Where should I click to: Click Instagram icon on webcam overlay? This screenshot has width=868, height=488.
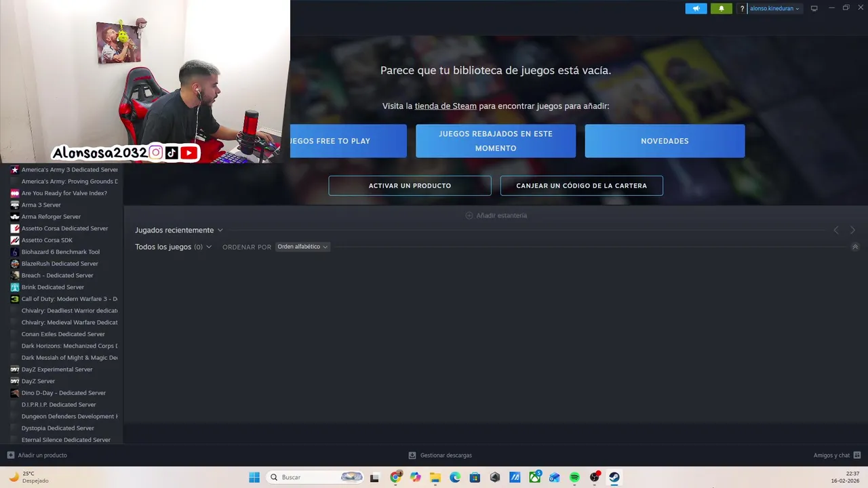tap(156, 152)
